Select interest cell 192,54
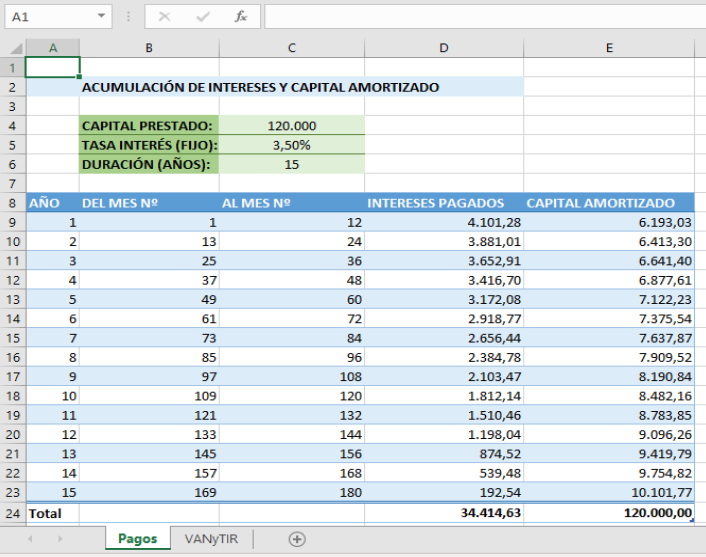 (x=444, y=493)
